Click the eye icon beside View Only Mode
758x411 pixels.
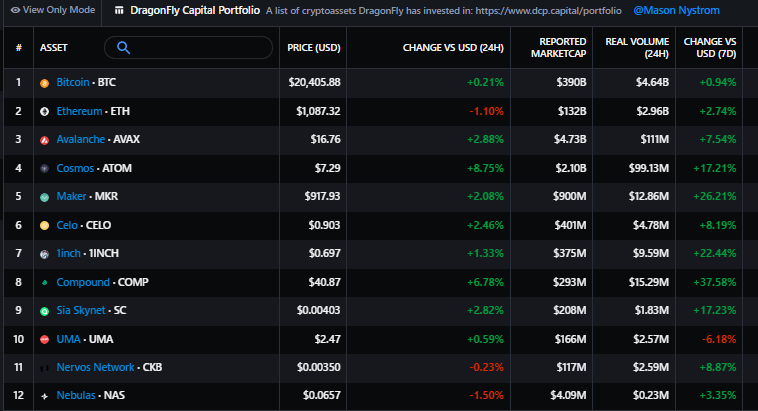click(x=15, y=10)
